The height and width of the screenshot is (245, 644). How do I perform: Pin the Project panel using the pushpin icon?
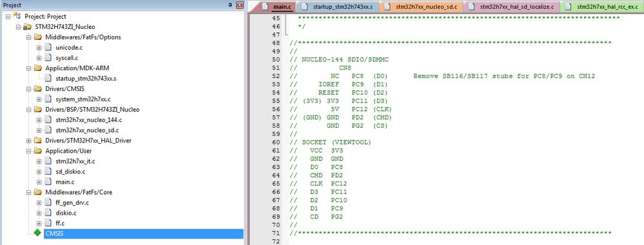click(230, 5)
